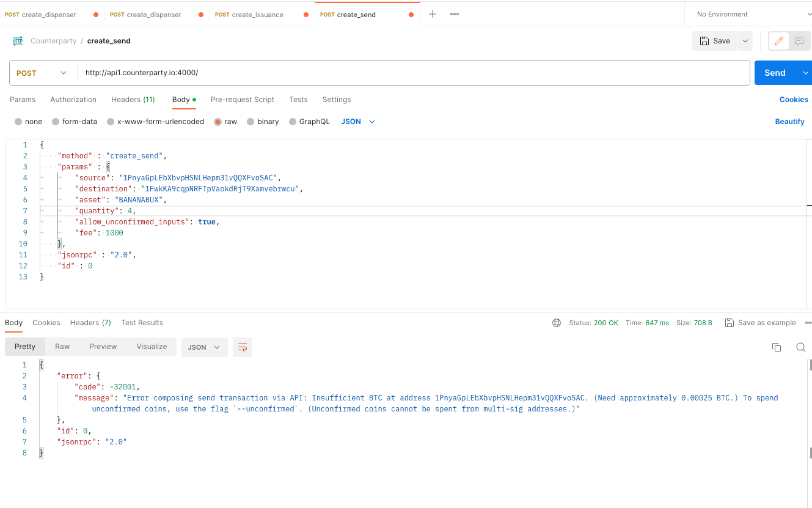This screenshot has width=812, height=508.
Task: Click the request URL input field
Action: click(x=413, y=73)
